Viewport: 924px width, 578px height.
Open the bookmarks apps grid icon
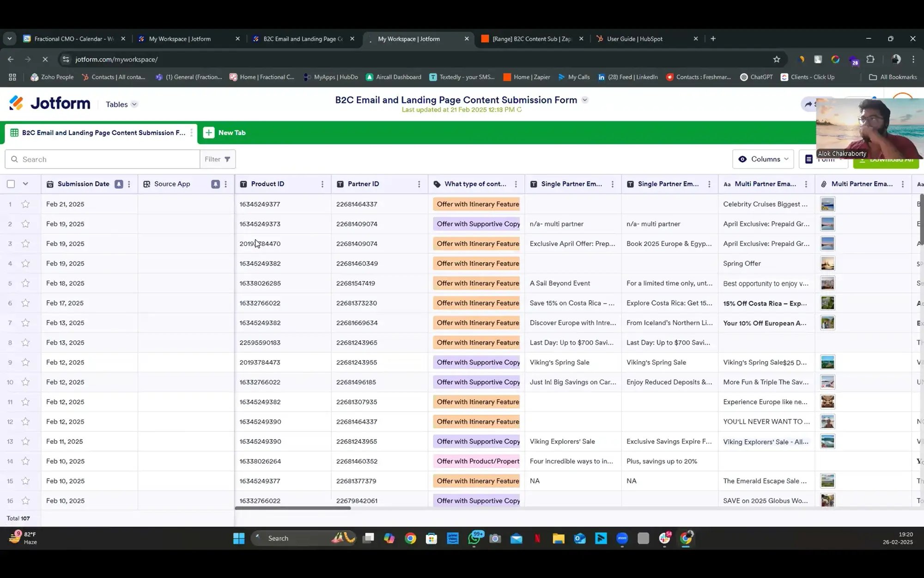(12, 77)
